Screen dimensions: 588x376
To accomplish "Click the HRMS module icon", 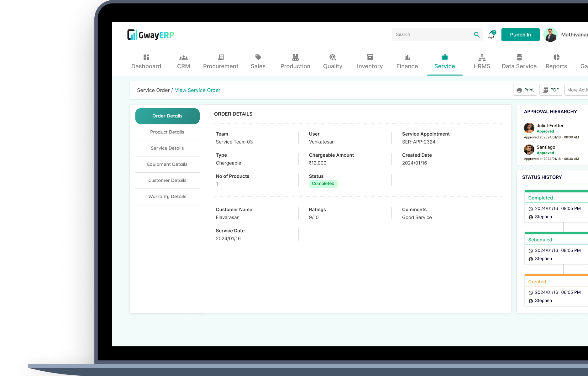I will (482, 57).
